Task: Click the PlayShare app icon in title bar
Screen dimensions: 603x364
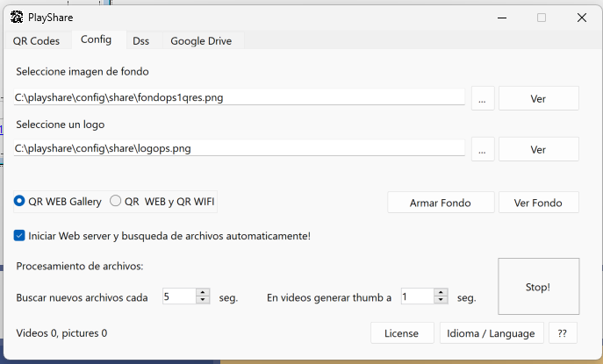Action: click(17, 18)
